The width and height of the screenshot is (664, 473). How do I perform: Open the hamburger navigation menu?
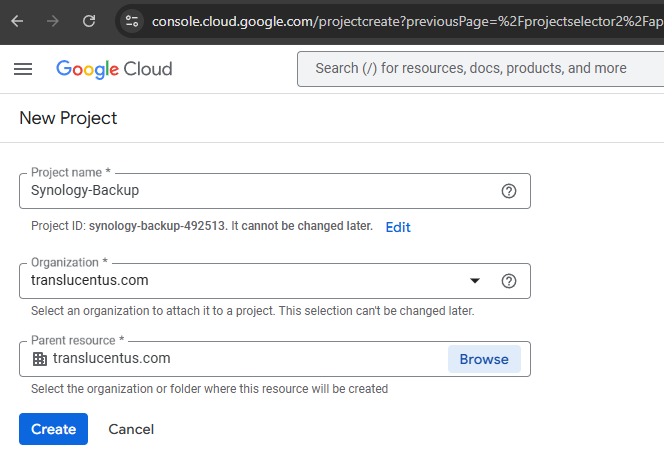[23, 69]
